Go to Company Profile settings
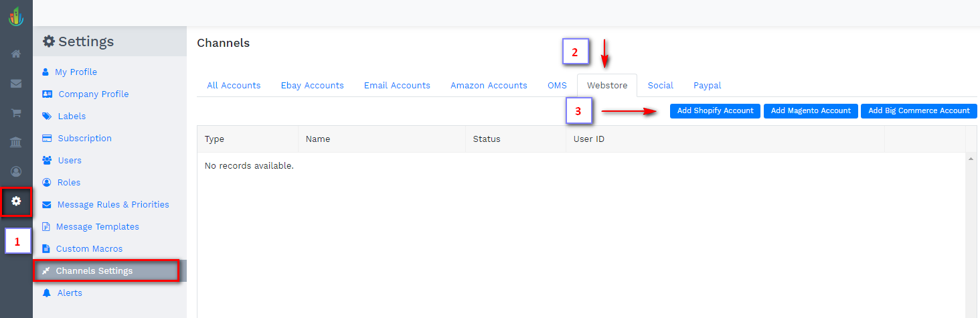Viewport: 980px width, 318px height. pos(93,94)
